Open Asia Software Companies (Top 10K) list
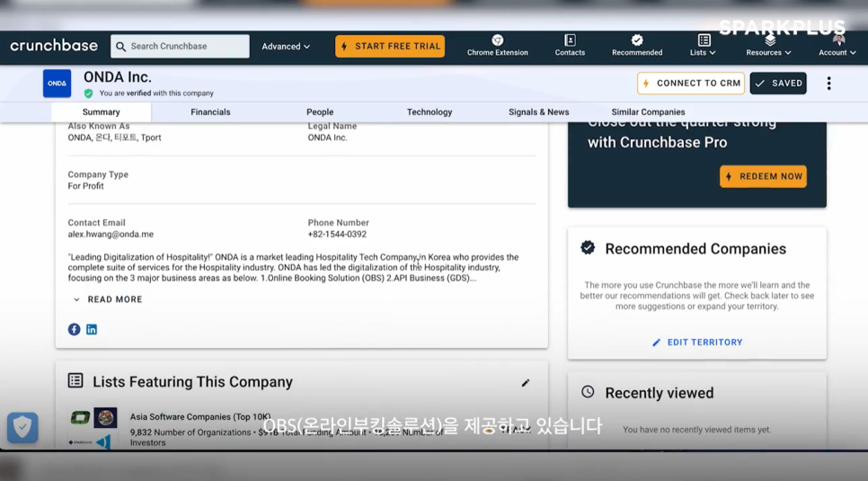Image resolution: width=868 pixels, height=481 pixels. click(200, 417)
